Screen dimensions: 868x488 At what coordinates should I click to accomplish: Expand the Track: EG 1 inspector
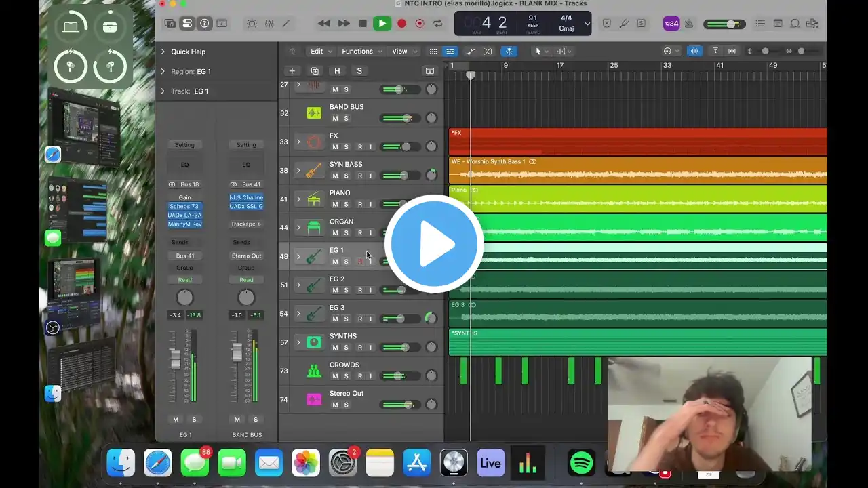(x=162, y=91)
